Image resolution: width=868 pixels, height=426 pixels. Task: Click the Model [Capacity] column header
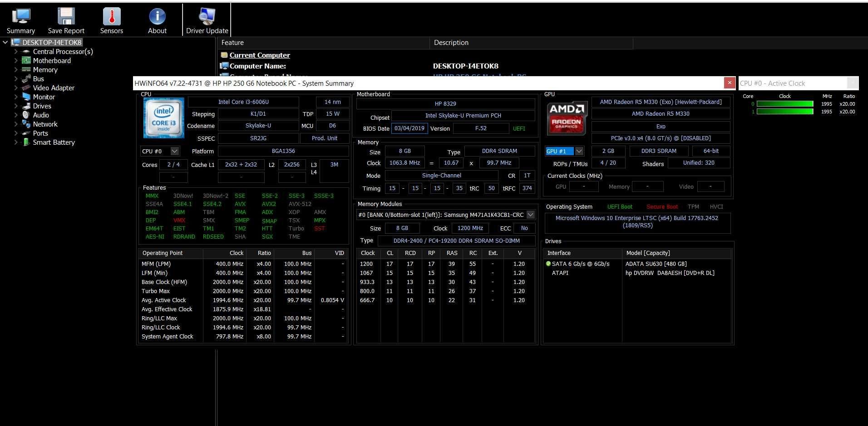pos(676,253)
